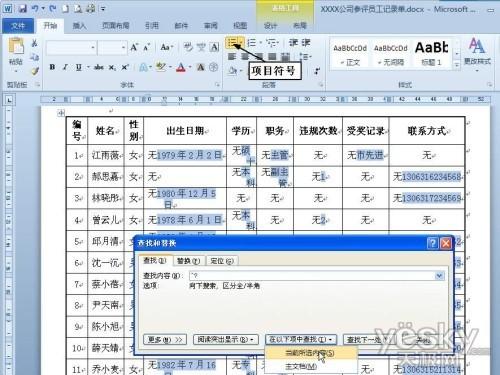The width and height of the screenshot is (500, 375).
Task: Click the Grow Font icon
Action: 134,47
